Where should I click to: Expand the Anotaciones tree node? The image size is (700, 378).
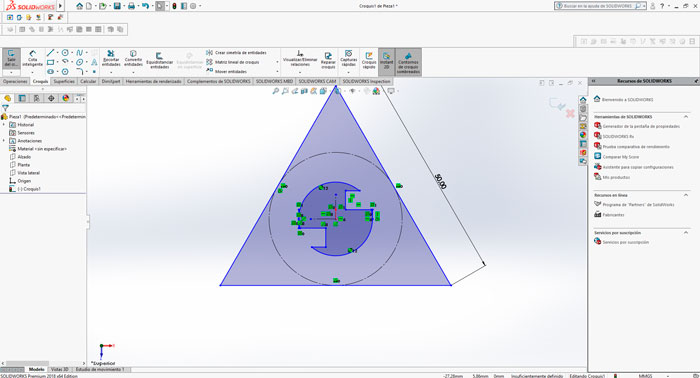point(4,141)
